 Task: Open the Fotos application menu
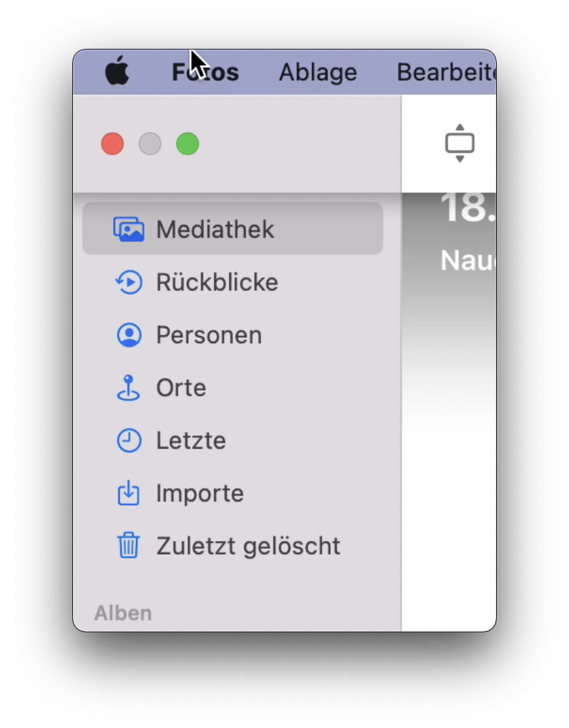tap(205, 72)
